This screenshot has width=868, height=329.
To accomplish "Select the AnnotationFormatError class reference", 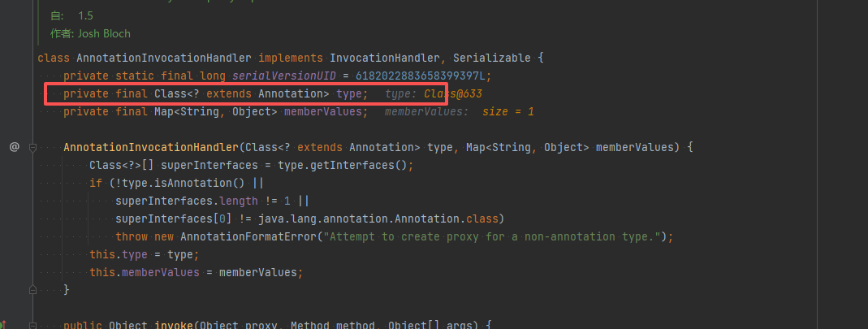I will (x=248, y=237).
